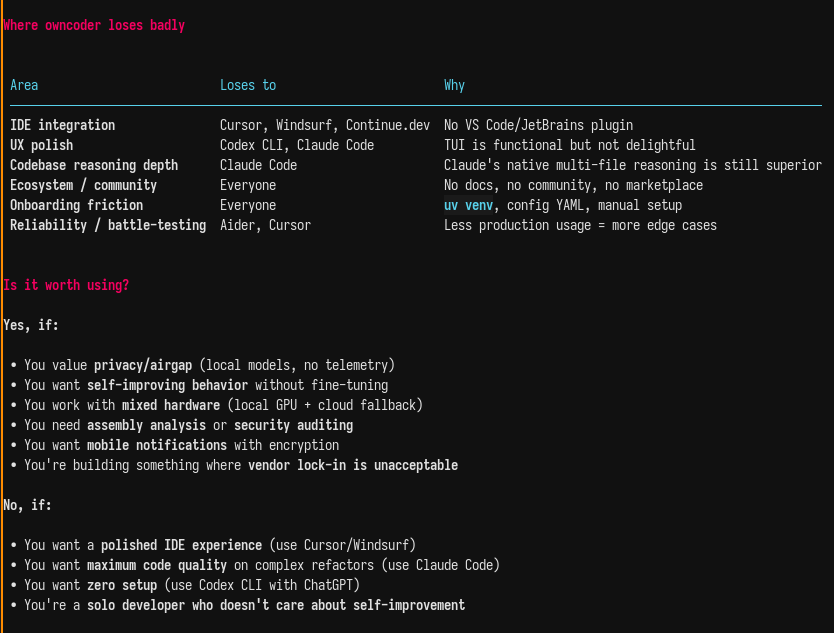Click '(local GPU + cloud fallback)' text
This screenshot has height=633, width=834.
(325, 405)
